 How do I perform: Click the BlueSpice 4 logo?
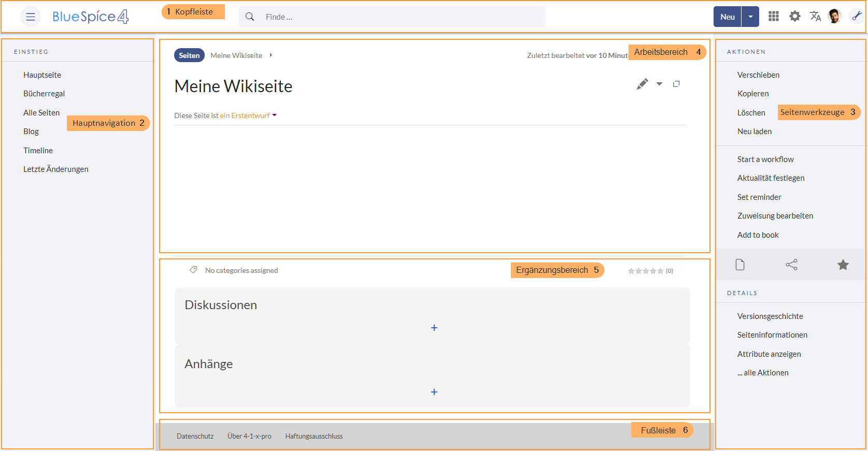point(90,17)
